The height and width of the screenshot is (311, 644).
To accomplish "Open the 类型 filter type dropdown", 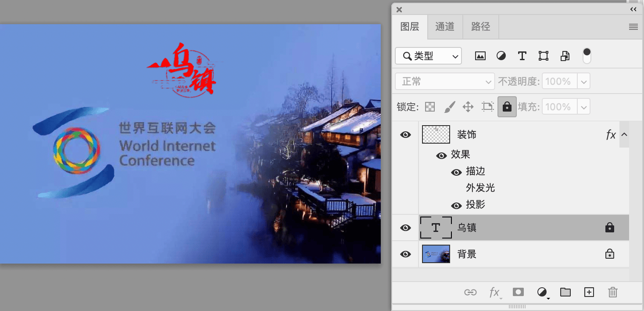I will pyautogui.click(x=429, y=56).
